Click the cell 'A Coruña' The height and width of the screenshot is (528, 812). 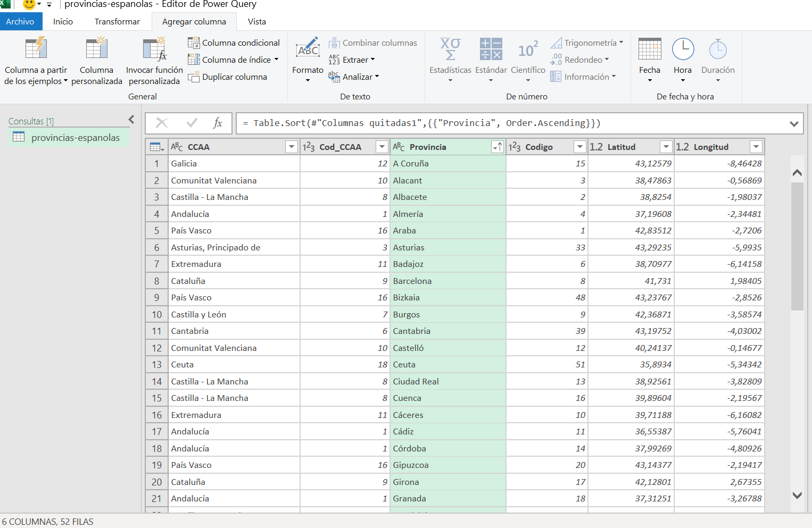coord(448,164)
